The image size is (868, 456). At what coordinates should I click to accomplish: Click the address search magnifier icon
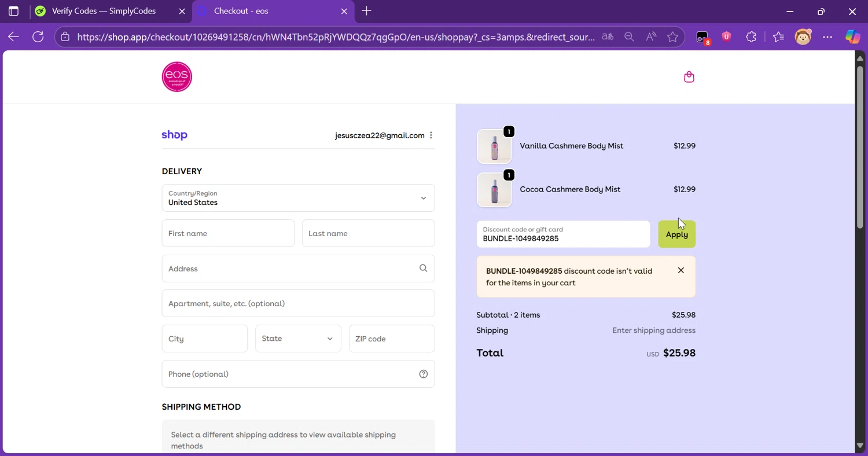pos(423,269)
